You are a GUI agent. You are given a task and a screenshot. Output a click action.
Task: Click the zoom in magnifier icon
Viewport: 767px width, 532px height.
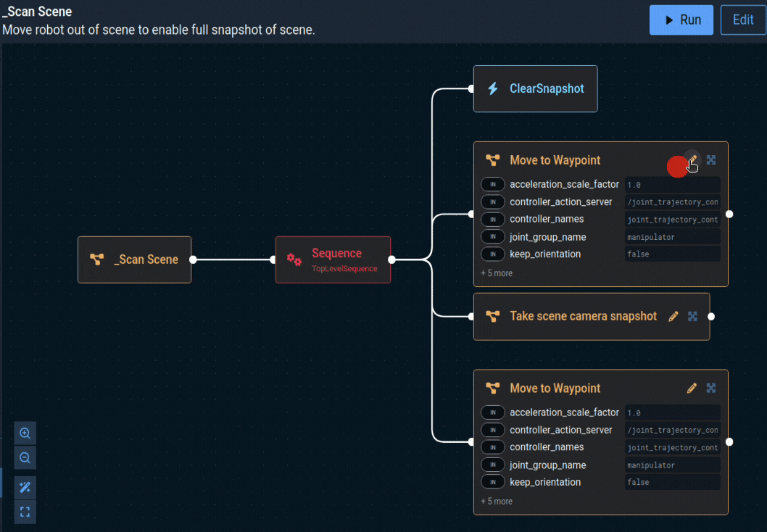(25, 433)
